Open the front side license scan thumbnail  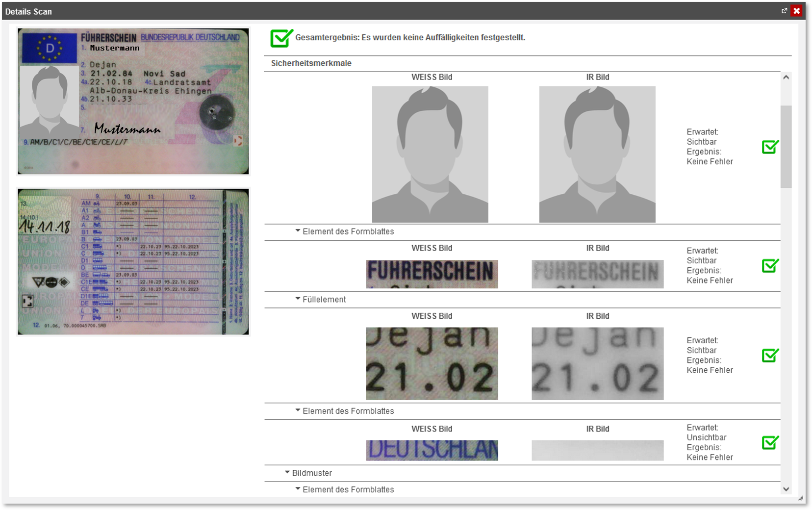click(x=133, y=101)
